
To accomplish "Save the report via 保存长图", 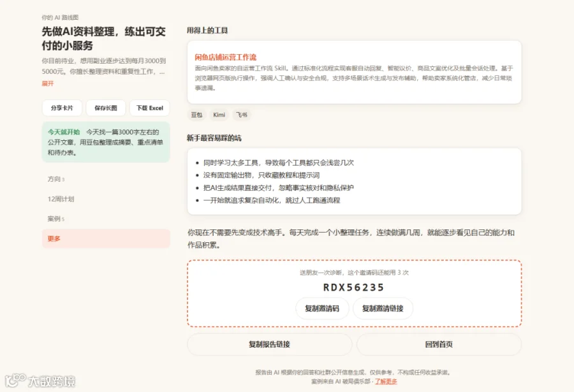I will tap(106, 108).
